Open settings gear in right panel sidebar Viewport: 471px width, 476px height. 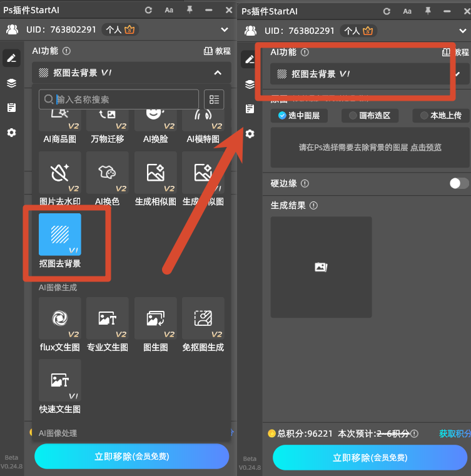coord(250,134)
